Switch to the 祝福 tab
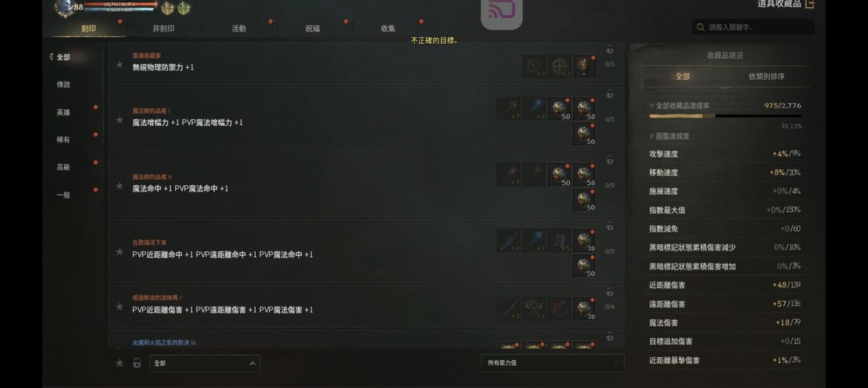The image size is (868, 388). (312, 29)
